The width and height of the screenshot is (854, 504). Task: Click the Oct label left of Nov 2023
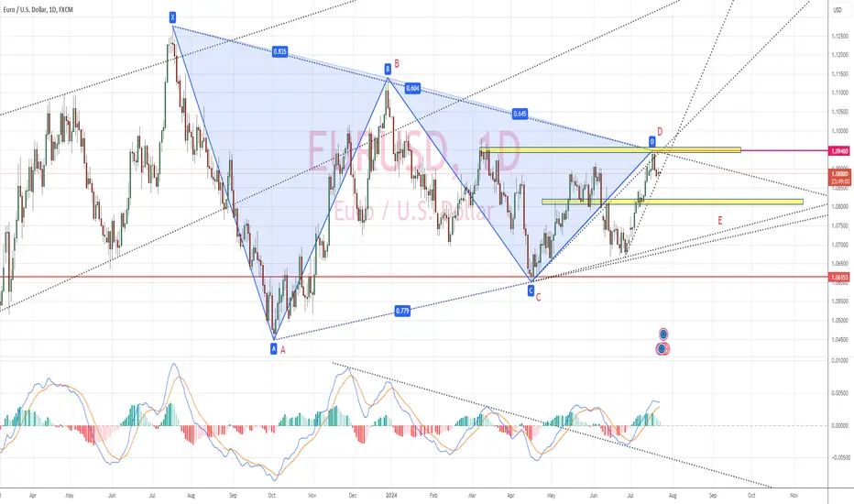point(272,496)
